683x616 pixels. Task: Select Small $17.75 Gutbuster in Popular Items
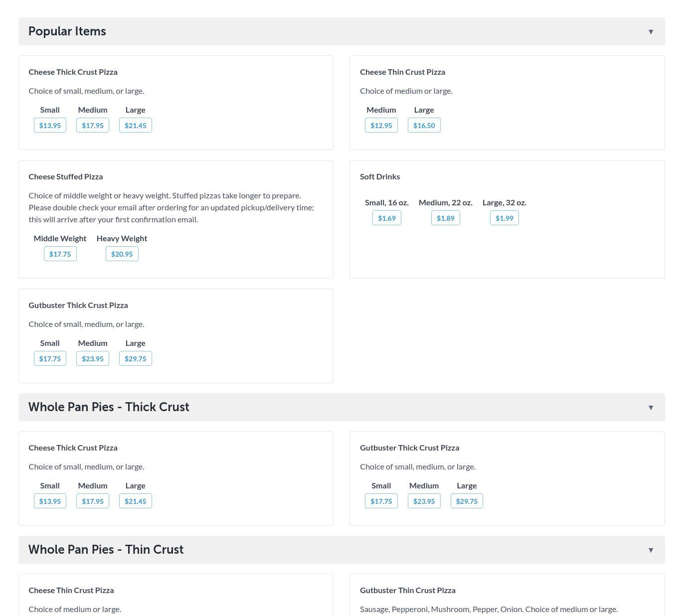pos(50,359)
